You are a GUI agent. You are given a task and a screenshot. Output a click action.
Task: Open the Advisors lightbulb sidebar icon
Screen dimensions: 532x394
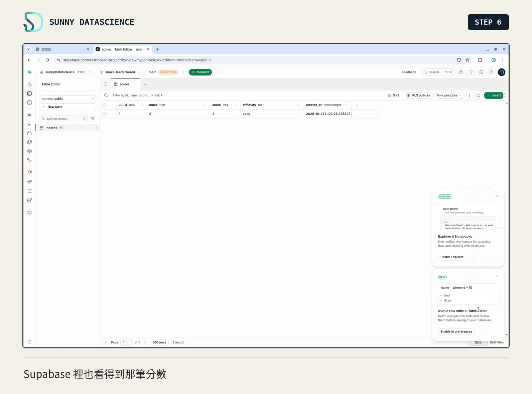(x=30, y=173)
